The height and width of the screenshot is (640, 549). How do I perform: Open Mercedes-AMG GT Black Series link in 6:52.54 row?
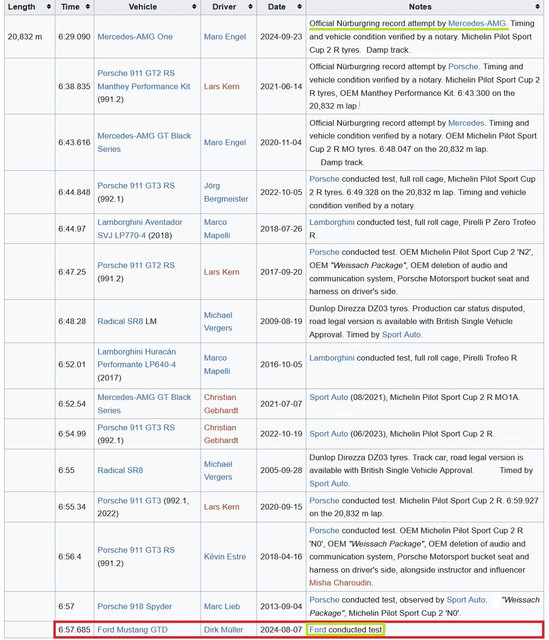tap(144, 404)
